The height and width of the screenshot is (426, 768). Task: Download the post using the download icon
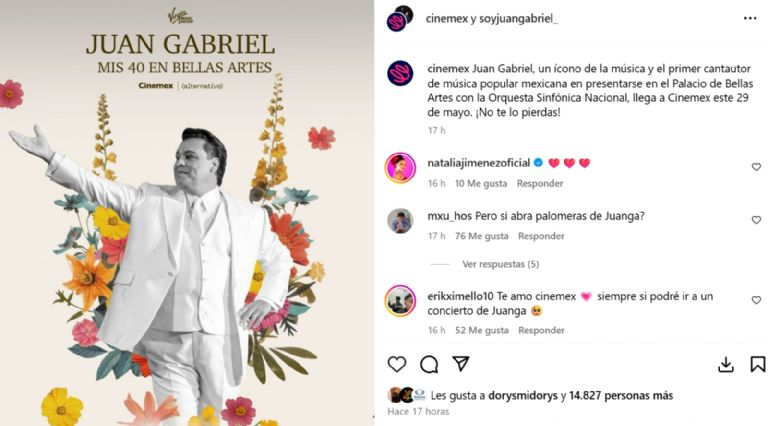[x=725, y=365]
